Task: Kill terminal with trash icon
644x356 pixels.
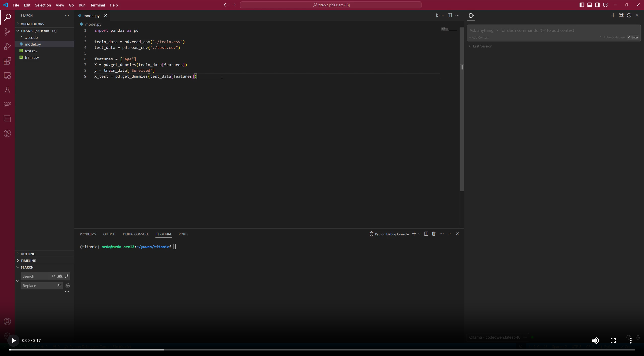Action: [x=434, y=234]
